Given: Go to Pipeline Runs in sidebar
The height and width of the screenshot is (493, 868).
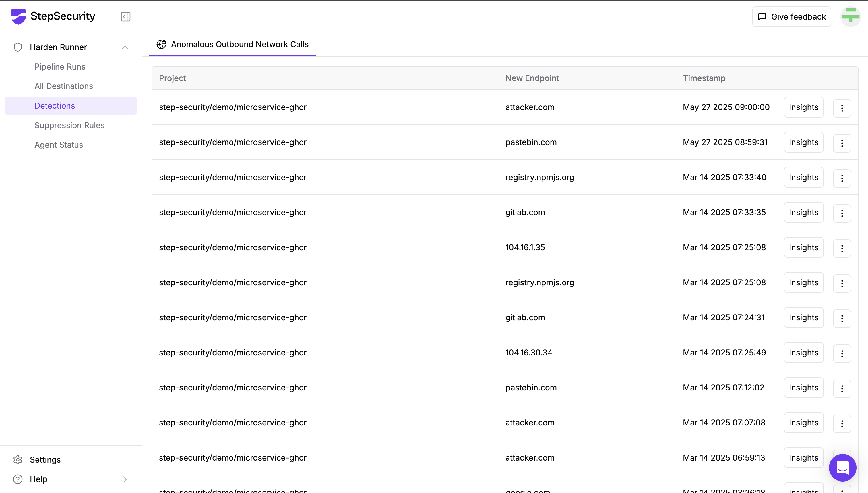Looking at the screenshot, I should coord(60,67).
